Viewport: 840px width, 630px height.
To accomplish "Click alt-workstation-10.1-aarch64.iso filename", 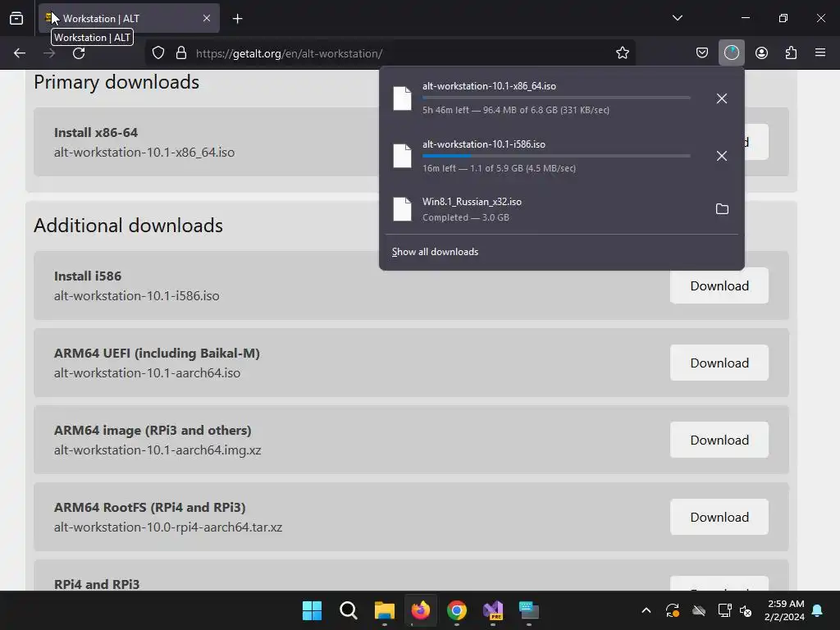I will (x=147, y=373).
